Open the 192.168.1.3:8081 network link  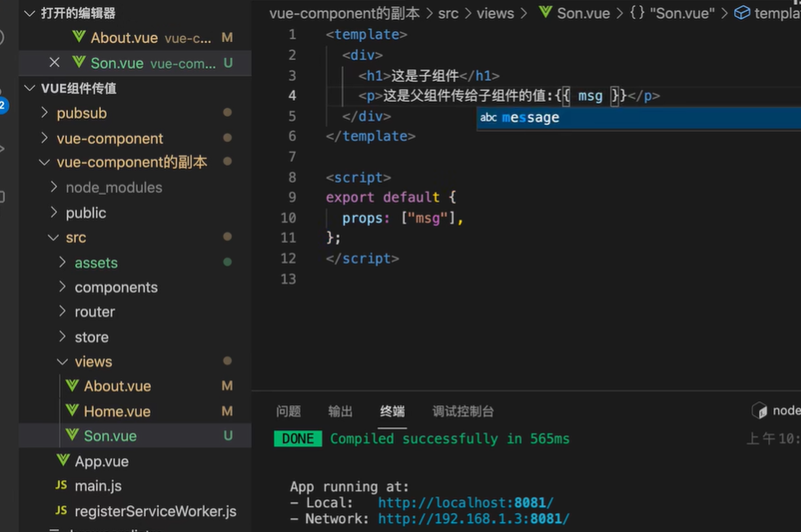[473, 519]
